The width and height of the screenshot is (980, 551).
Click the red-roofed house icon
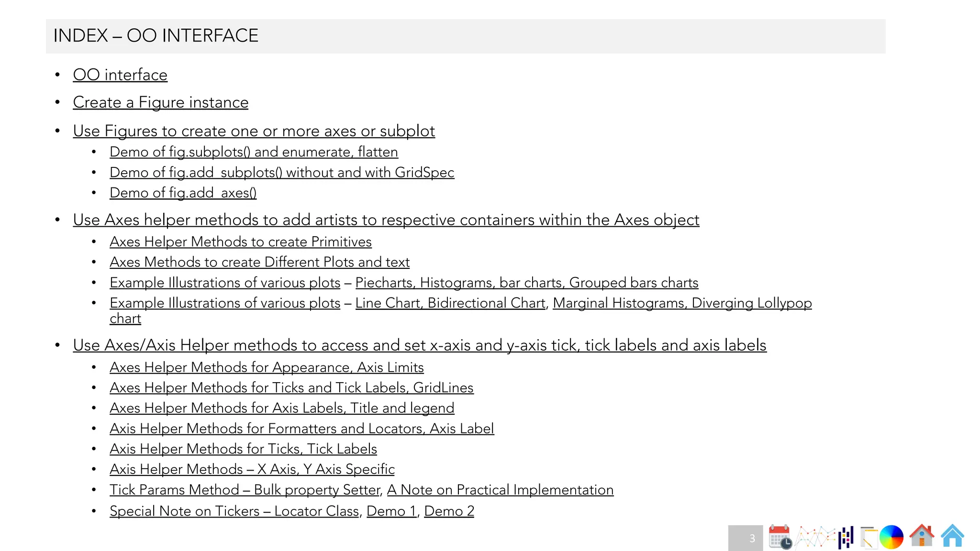pos(922,536)
